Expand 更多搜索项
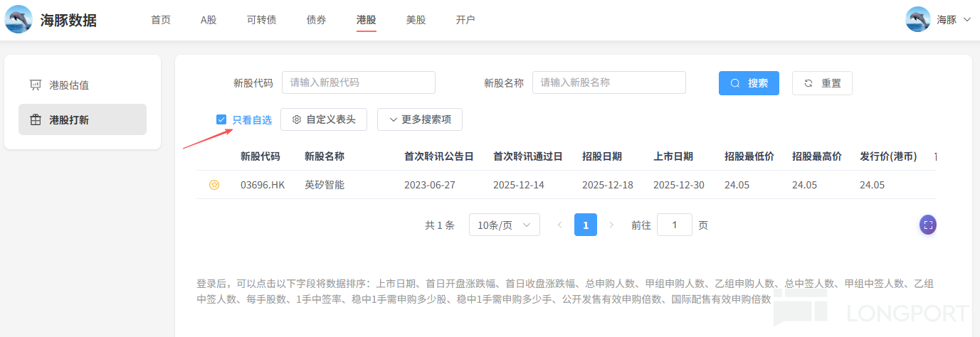Viewport: 980px width, 337px height. pyautogui.click(x=420, y=119)
